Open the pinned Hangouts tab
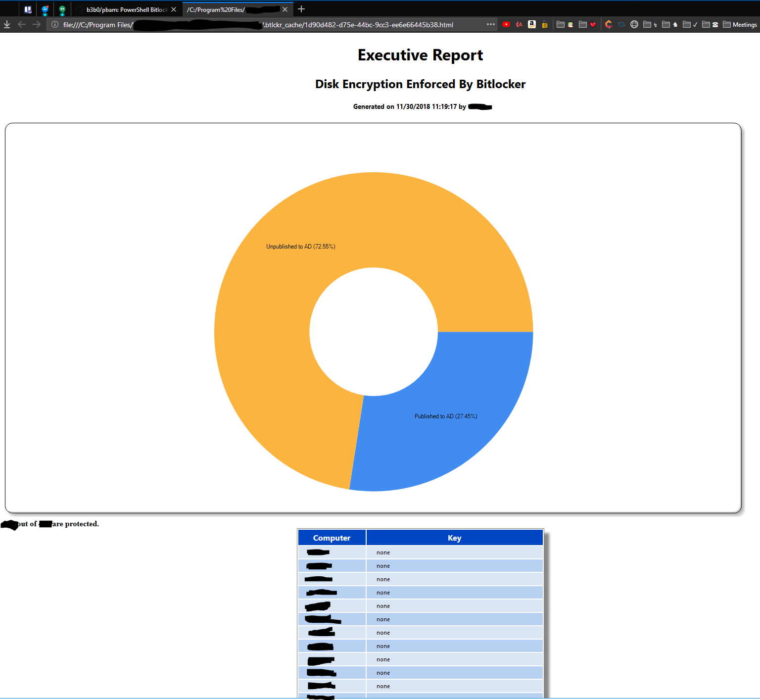 [x=62, y=9]
